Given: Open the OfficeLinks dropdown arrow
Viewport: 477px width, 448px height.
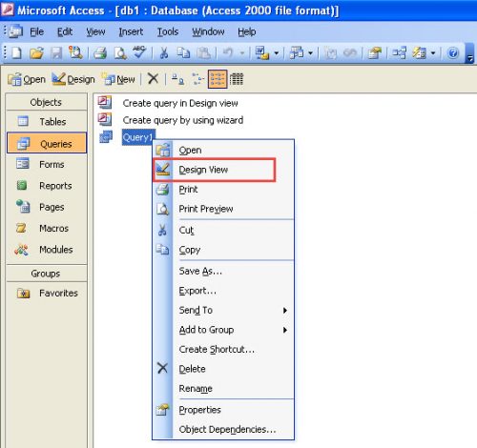Looking at the screenshot, I should [x=277, y=53].
